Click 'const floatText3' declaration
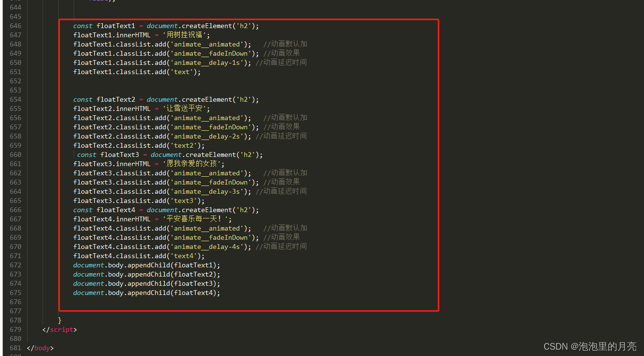Image resolution: width=644 pixels, height=356 pixels. pyautogui.click(x=108, y=155)
